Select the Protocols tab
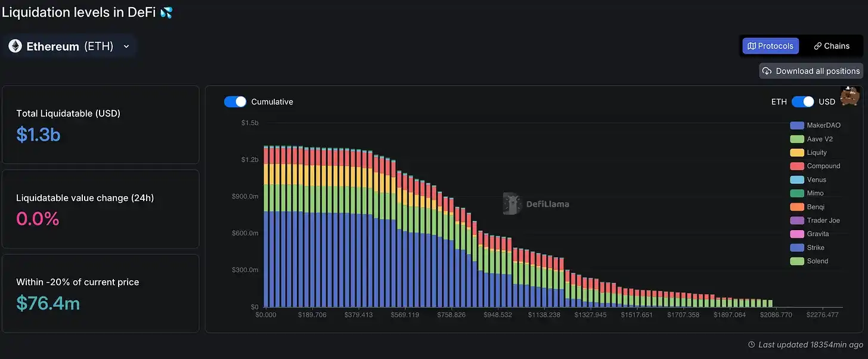Viewport: 868px width, 359px height. [770, 46]
